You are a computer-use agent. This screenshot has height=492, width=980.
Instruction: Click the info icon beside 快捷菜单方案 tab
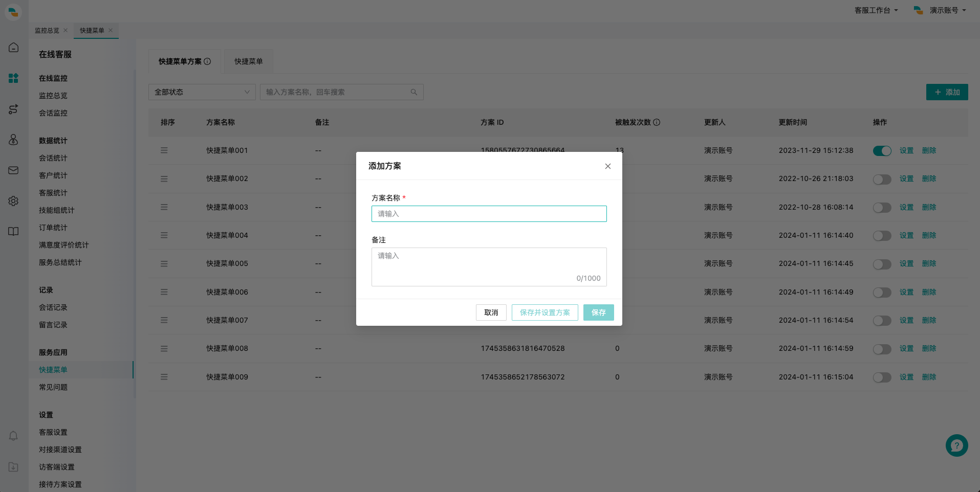coord(207,61)
